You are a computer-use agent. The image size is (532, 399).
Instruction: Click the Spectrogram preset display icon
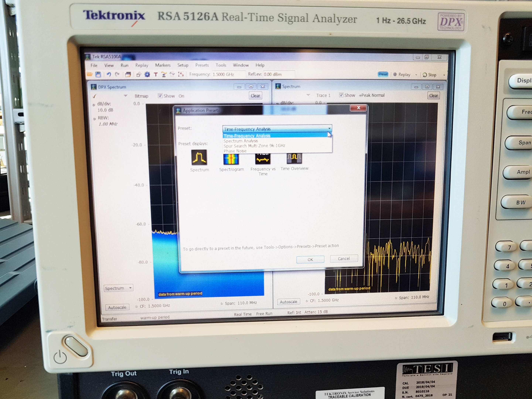231,159
